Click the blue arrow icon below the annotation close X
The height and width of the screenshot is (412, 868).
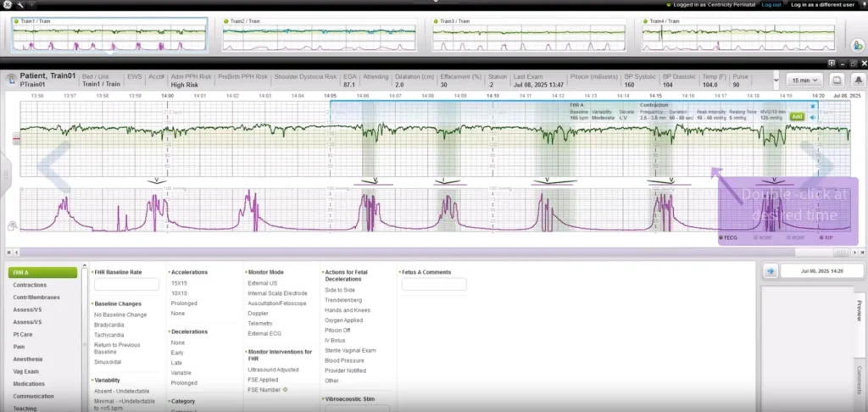(813, 117)
